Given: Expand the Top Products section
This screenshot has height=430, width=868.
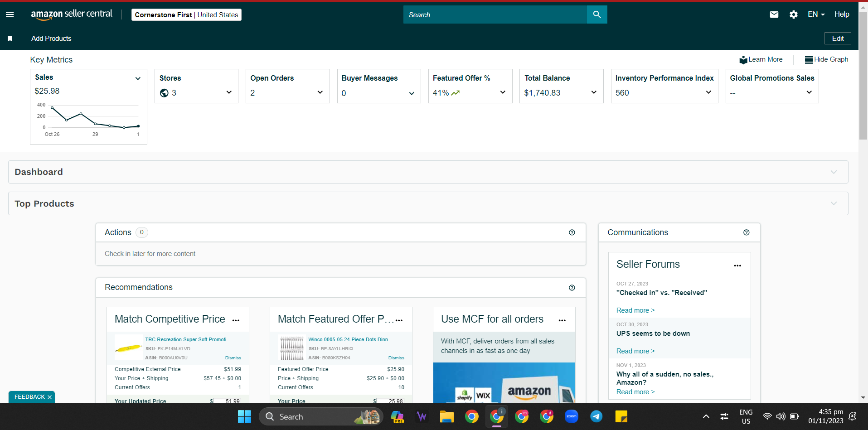Looking at the screenshot, I should [428, 203].
